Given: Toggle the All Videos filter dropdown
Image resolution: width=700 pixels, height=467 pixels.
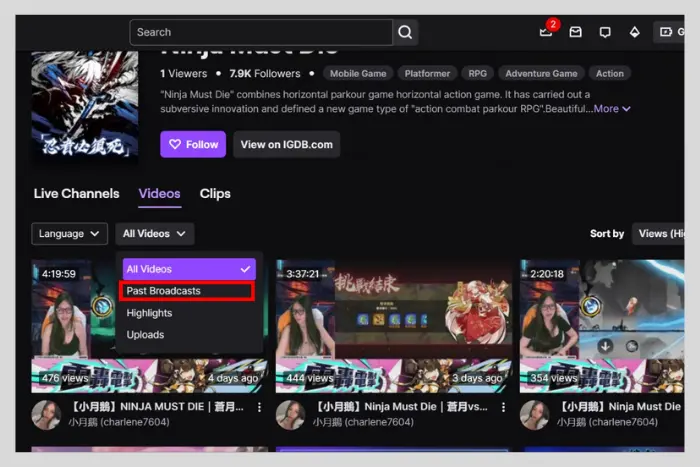Looking at the screenshot, I should click(x=154, y=234).
